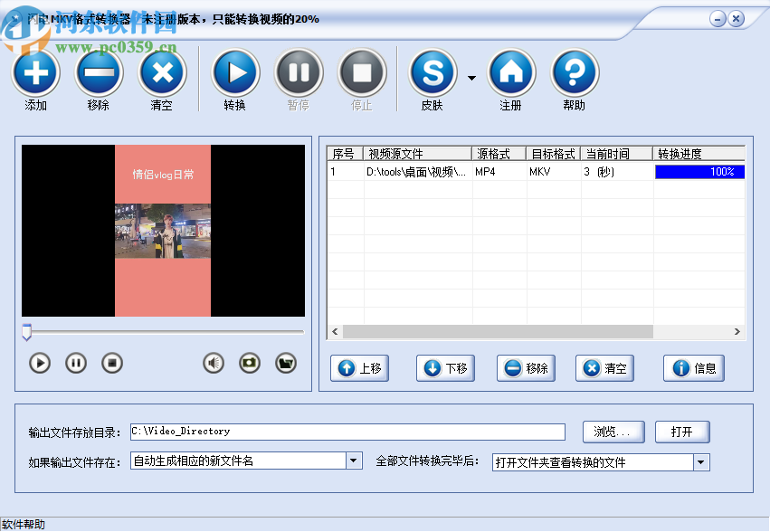Open help using the 帮助 icon
Screen dimensions: 770x532
[574, 75]
